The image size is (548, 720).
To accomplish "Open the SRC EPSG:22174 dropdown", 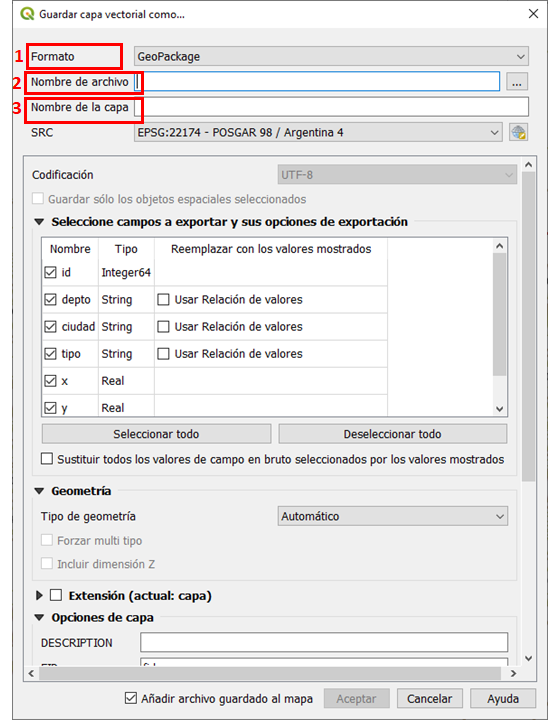I will pos(318,133).
